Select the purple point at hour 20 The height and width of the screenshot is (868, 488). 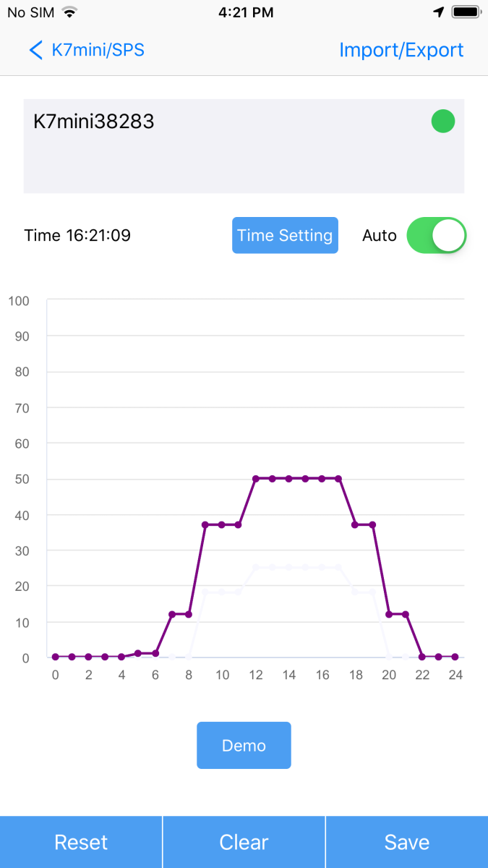click(389, 614)
